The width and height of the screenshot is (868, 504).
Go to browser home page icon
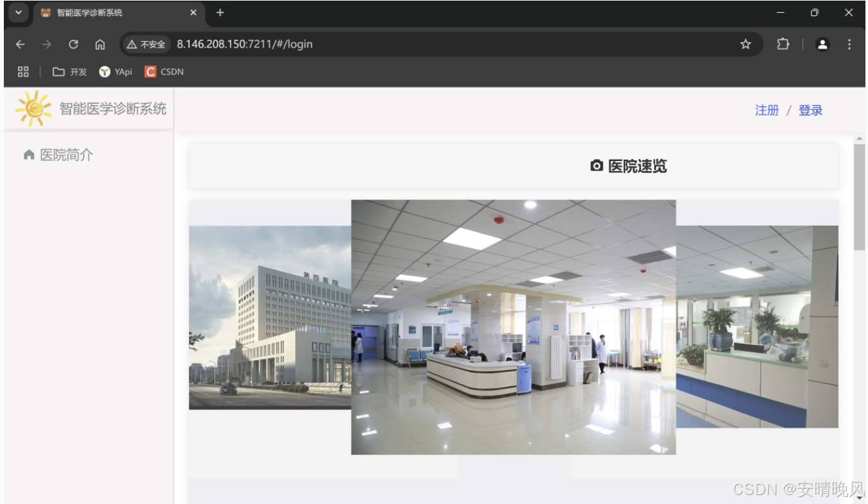coord(100,44)
